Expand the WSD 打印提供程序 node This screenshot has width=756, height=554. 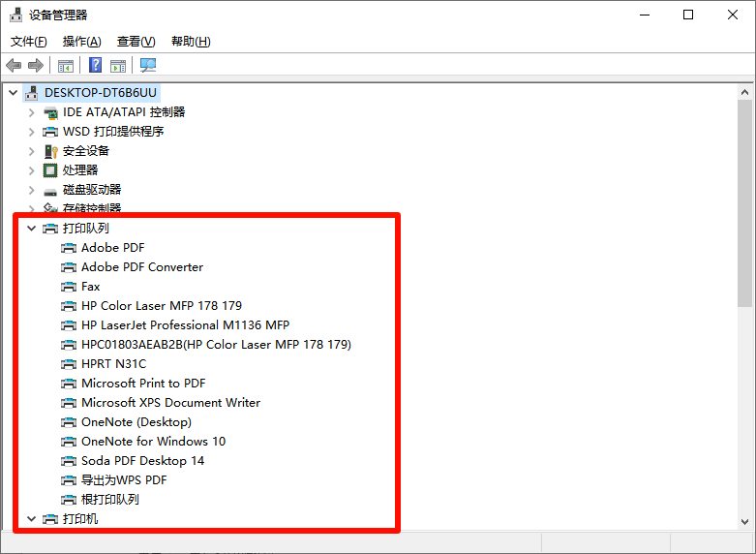click(31, 132)
